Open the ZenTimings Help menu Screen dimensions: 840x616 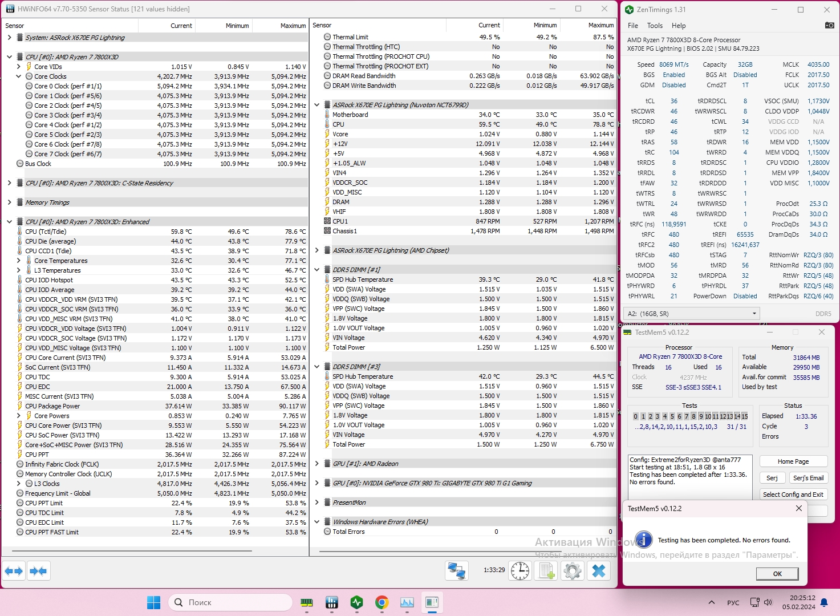click(679, 26)
